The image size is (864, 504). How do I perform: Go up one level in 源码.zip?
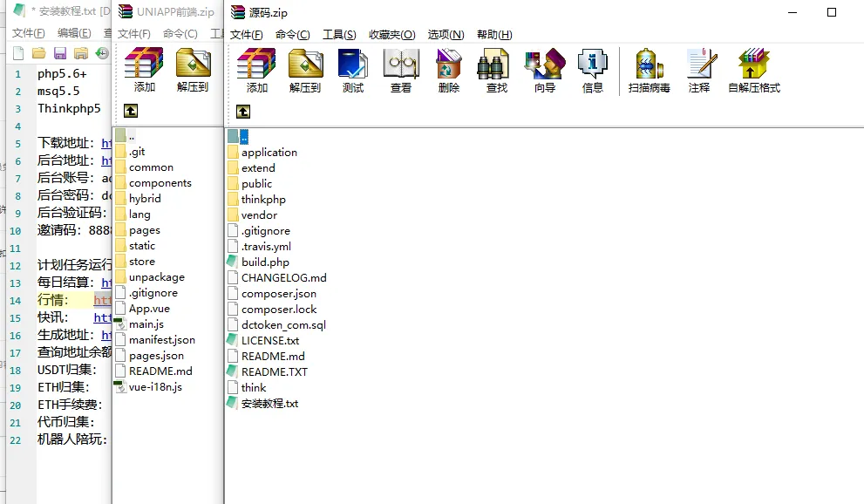click(x=243, y=112)
